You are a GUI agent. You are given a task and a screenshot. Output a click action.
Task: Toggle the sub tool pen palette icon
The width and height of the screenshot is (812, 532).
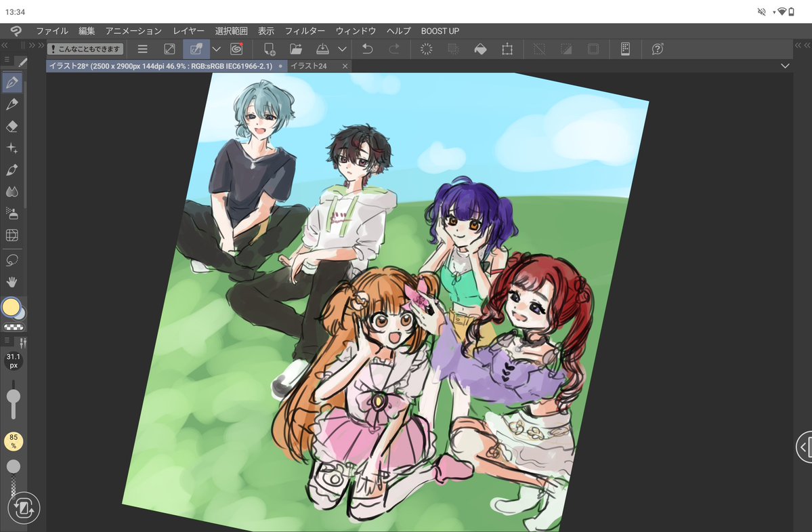click(x=22, y=62)
